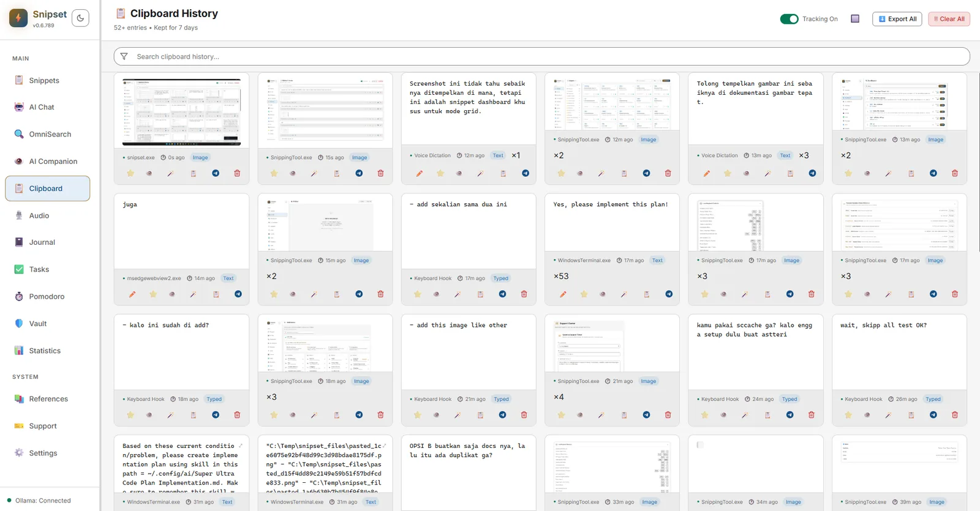The width and height of the screenshot is (980, 511).
Task: Delete the snipset.exe 0s ago entry
Action: [237, 173]
